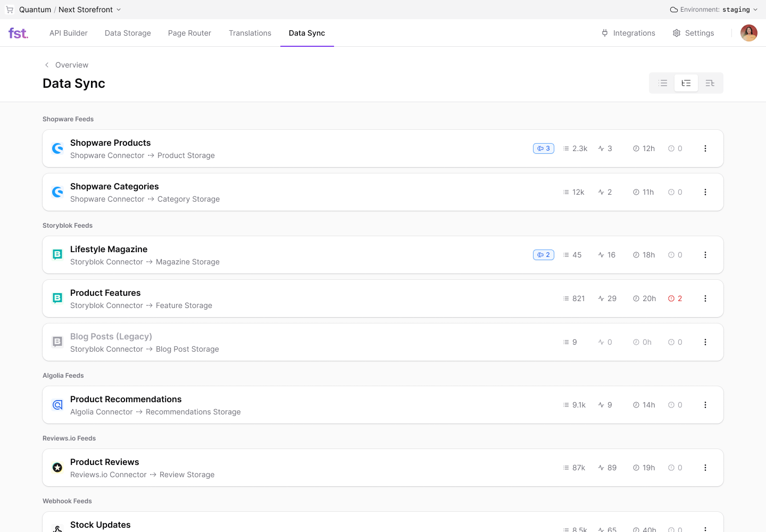Click the blue badge showing 2 on Lifestyle Magazine
The height and width of the screenshot is (532, 766).
[x=544, y=255]
